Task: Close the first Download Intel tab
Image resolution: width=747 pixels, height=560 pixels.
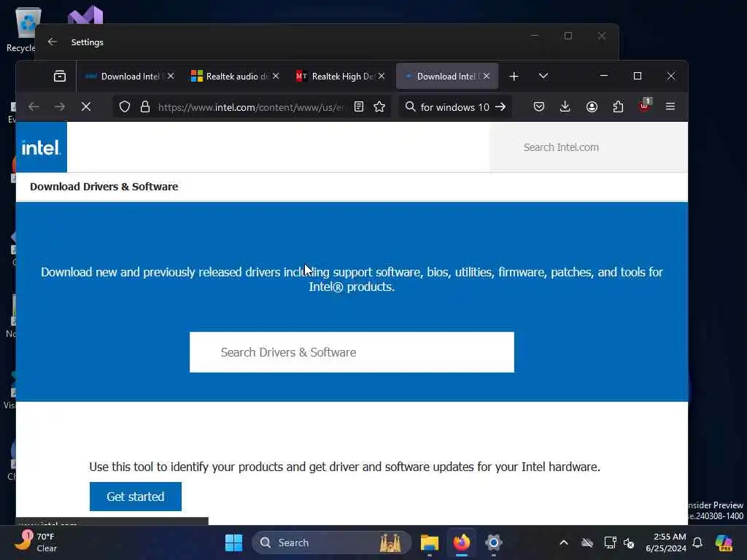Action: (x=171, y=76)
